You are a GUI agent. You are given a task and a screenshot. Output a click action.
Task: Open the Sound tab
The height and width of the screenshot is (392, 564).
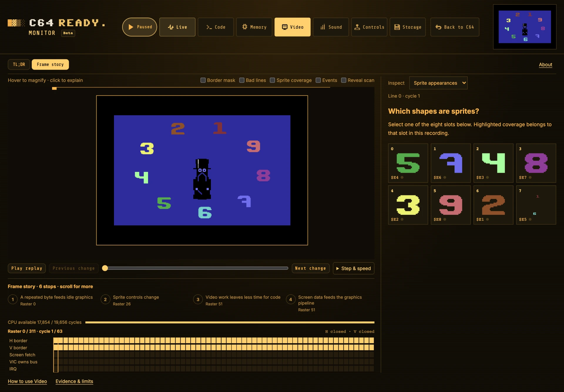[x=331, y=27]
